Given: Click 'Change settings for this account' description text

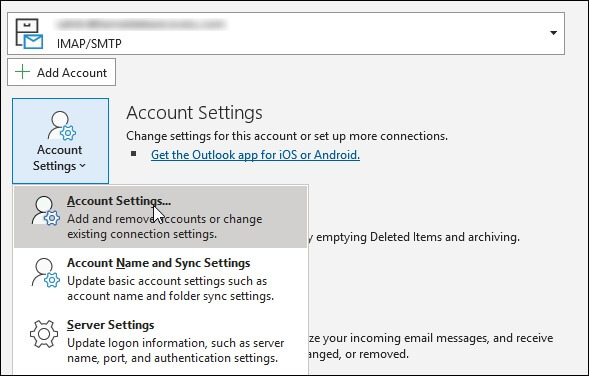Looking at the screenshot, I should tap(287, 136).
